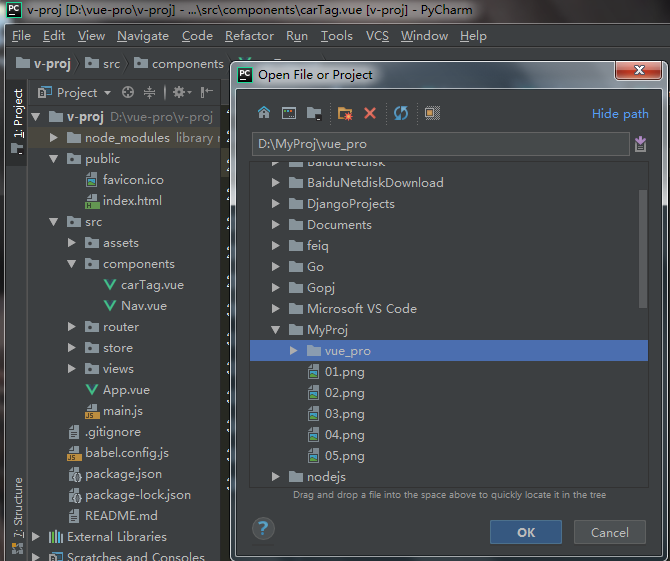Open the Edit menu
The image size is (670, 561).
[54, 36]
